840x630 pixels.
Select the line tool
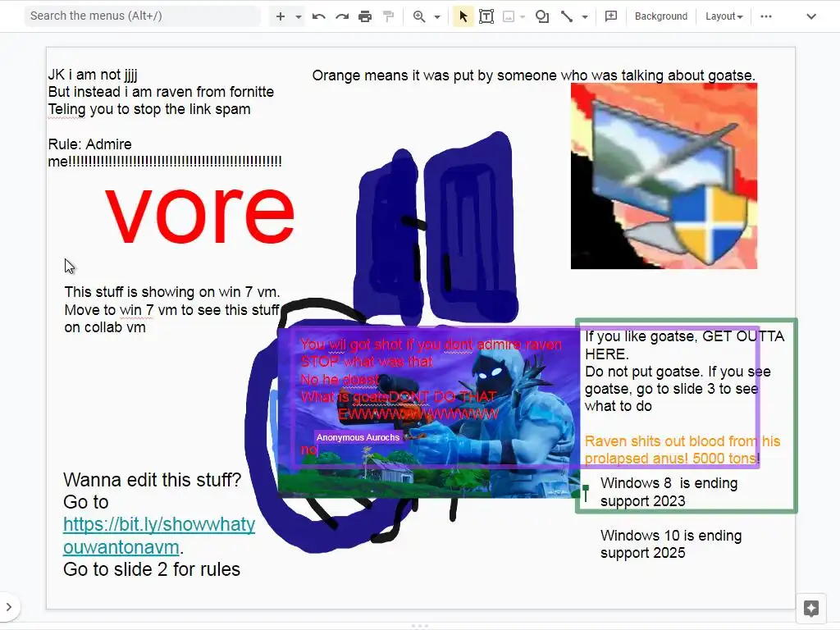click(566, 16)
